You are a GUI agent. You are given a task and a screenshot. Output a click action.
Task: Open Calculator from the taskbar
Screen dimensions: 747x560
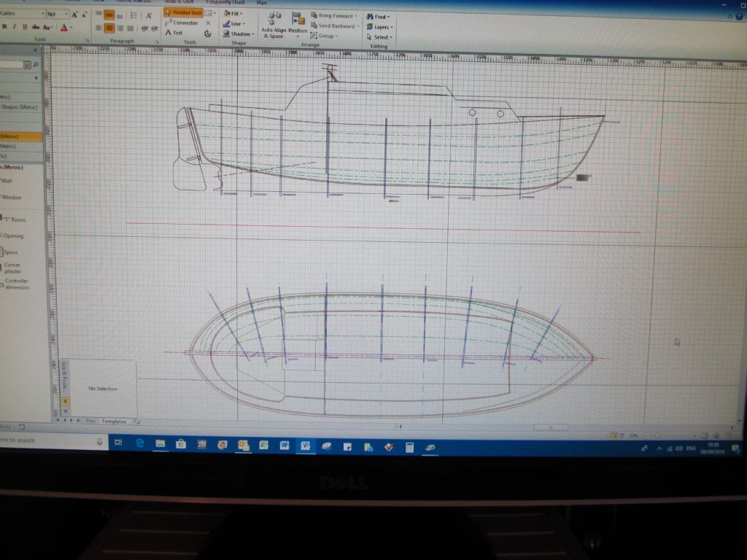(409, 447)
